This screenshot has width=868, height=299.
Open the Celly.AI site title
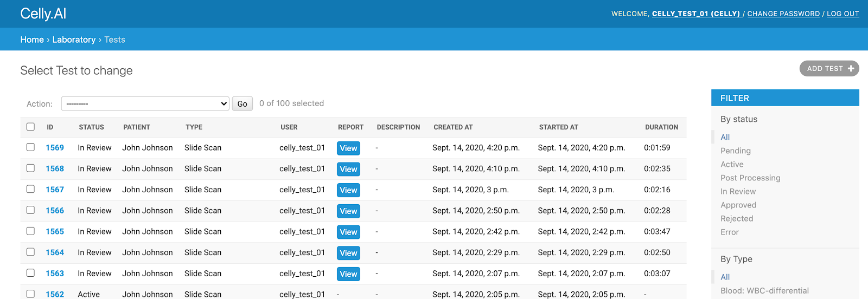click(43, 14)
